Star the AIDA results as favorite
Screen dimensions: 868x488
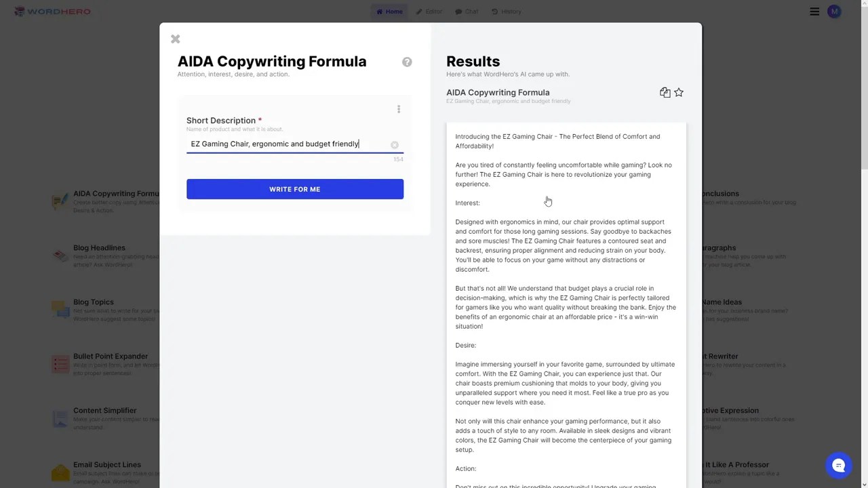click(679, 92)
